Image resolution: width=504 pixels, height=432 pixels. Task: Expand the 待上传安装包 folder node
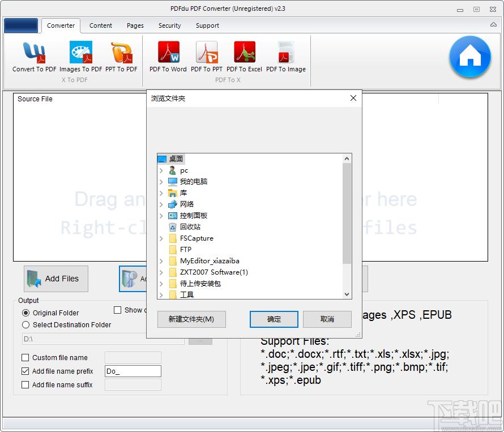pos(161,284)
